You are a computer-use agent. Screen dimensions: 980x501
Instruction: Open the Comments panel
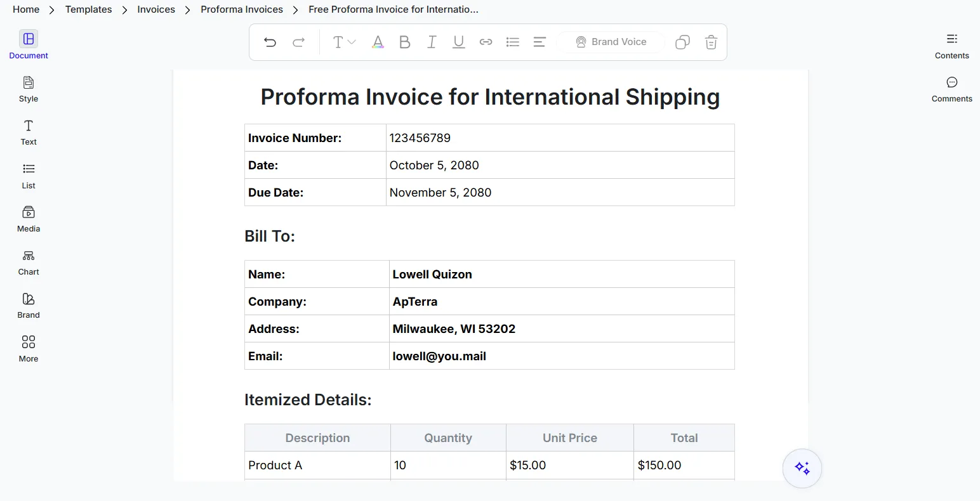tap(951, 89)
